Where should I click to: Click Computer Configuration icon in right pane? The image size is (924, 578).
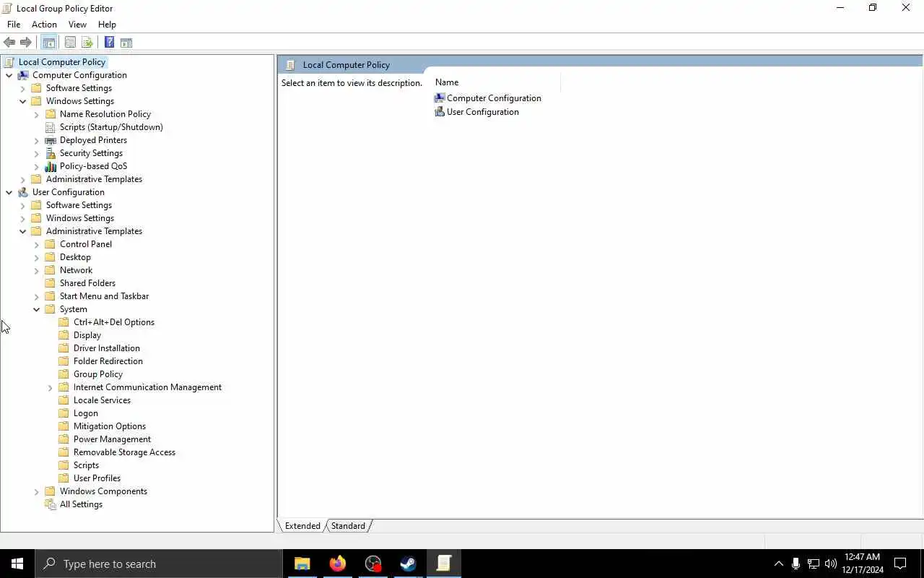(440, 98)
